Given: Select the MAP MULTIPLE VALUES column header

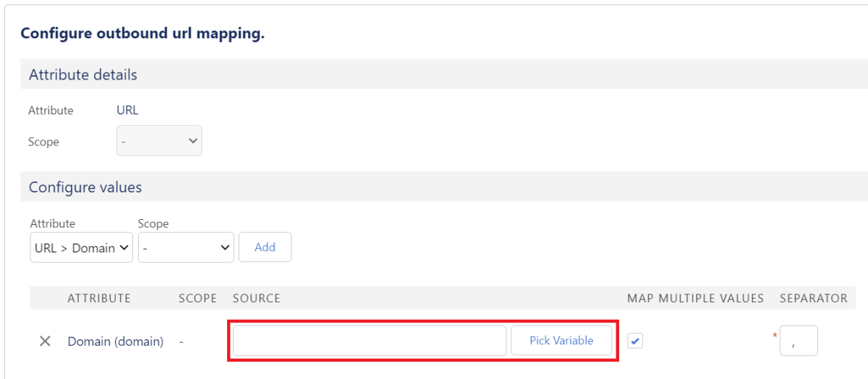Looking at the screenshot, I should coord(696,298).
